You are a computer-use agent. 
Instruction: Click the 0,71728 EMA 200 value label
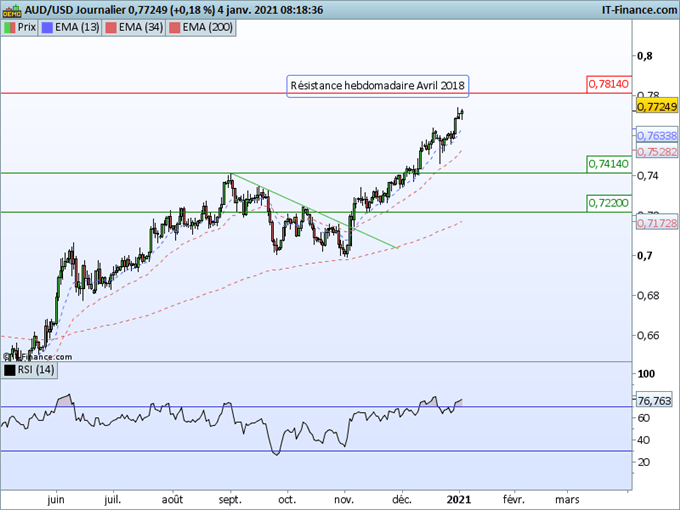pos(657,223)
